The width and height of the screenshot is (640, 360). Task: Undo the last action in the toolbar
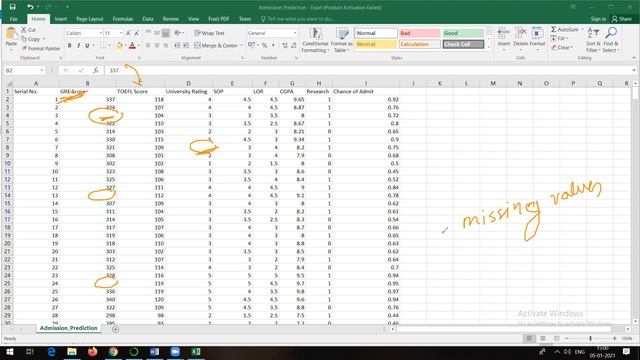coord(30,7)
